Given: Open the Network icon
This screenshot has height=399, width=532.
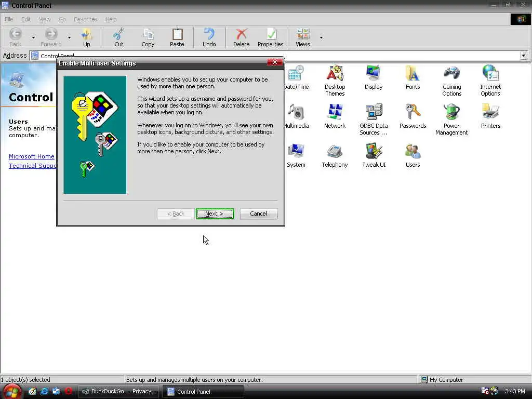Looking at the screenshot, I should pos(335,117).
